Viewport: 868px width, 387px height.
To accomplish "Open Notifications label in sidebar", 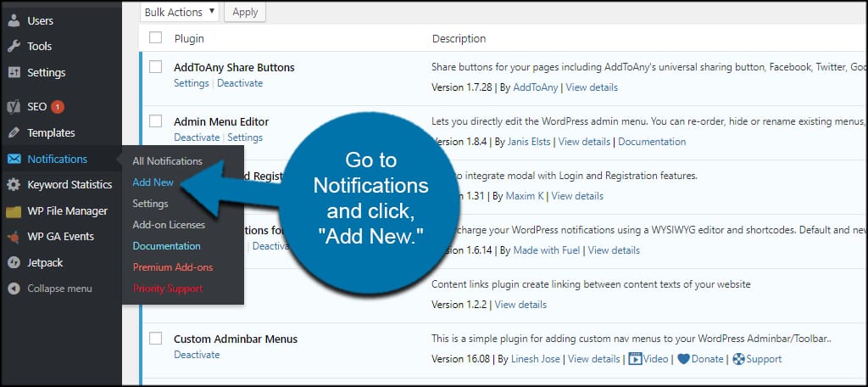I will (x=58, y=160).
